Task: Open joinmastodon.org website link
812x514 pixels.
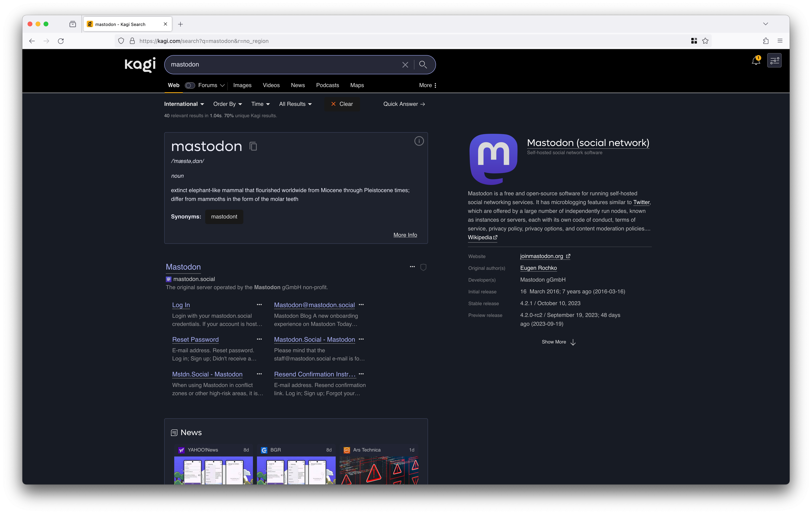Action: click(545, 256)
